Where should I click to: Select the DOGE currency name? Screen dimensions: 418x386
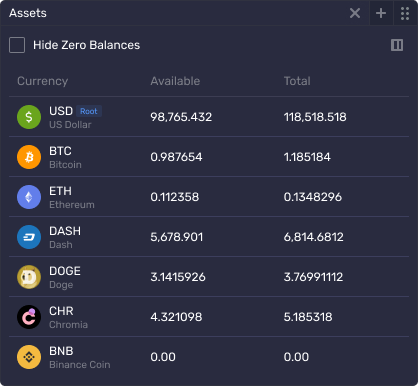65,271
